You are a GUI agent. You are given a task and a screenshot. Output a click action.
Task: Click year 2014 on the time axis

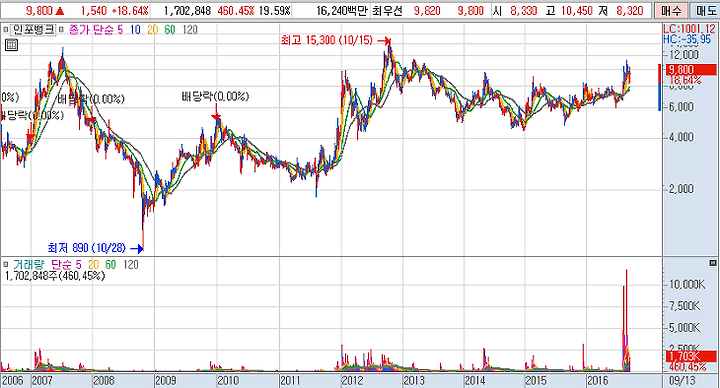click(475, 381)
